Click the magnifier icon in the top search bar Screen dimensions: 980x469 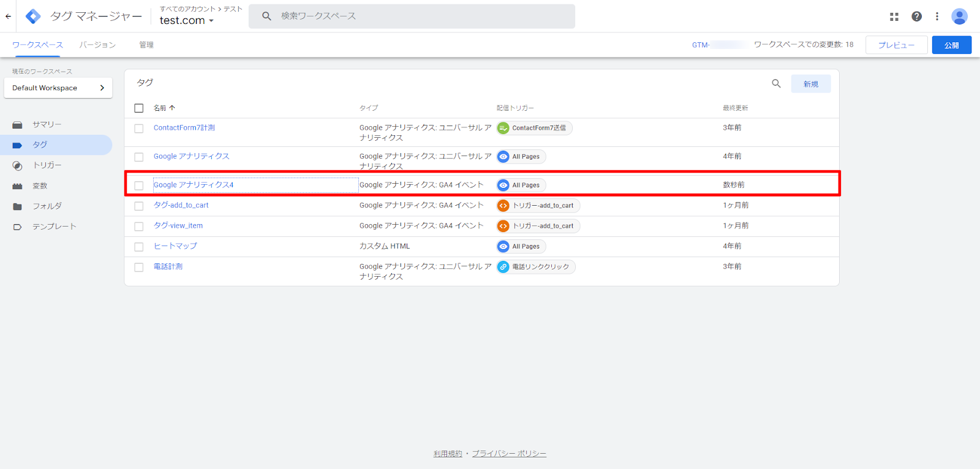[x=266, y=17]
